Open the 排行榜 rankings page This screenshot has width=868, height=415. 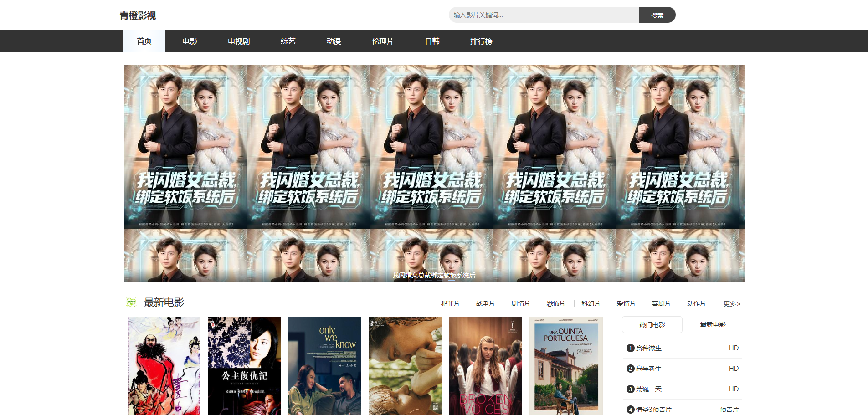[481, 41]
